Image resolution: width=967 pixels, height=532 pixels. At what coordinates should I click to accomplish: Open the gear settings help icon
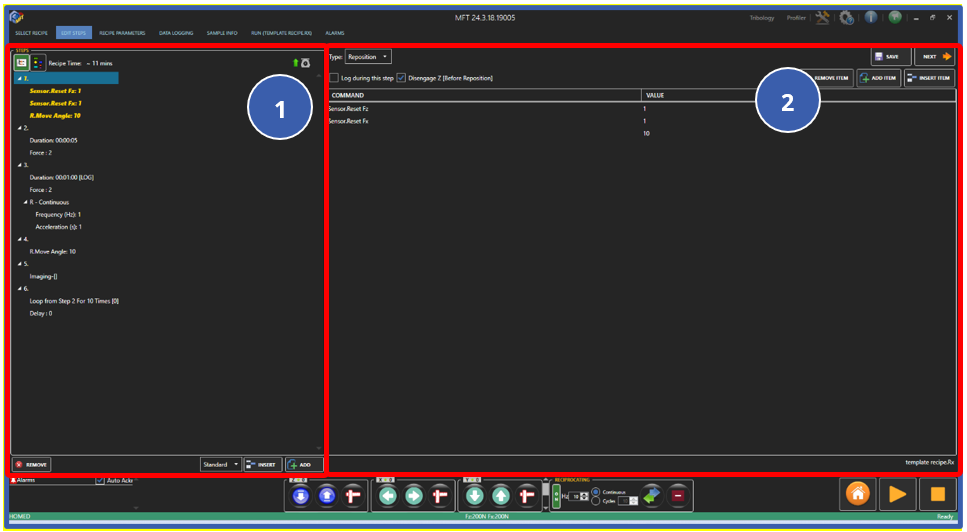(x=847, y=18)
